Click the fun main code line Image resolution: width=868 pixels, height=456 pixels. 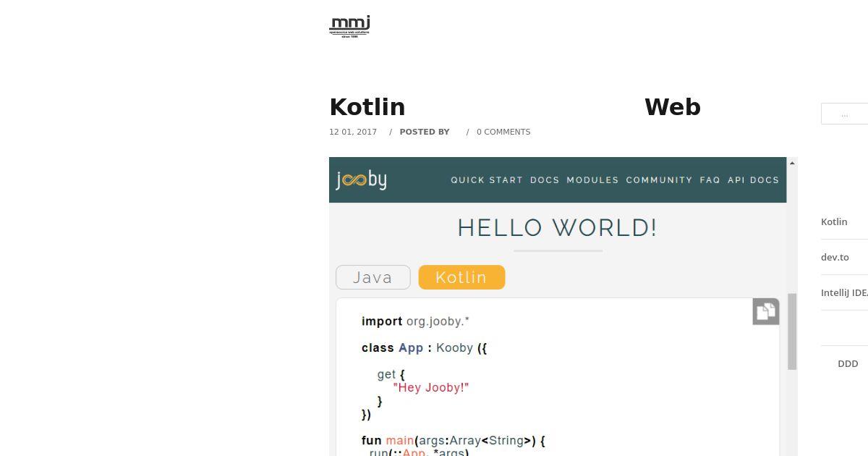click(454, 440)
